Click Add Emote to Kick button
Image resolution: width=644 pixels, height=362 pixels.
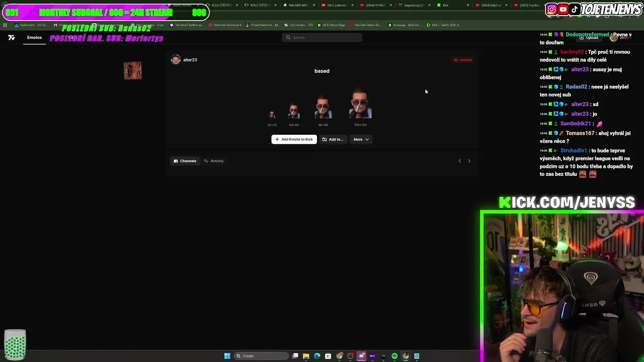[x=294, y=139]
